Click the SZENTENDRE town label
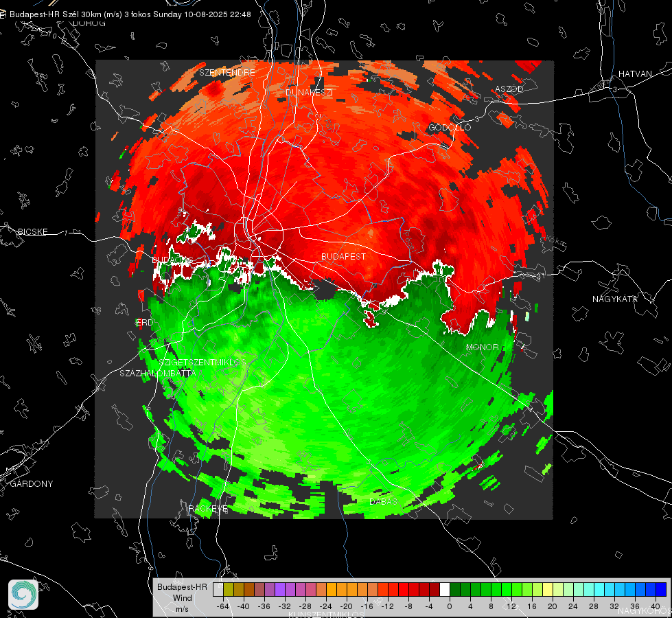This screenshot has height=618, width=672. click(227, 73)
